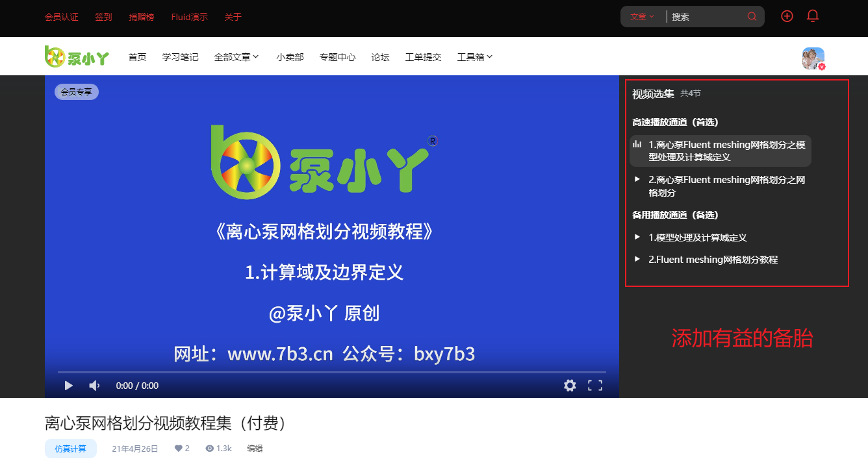Click the 会员认证 link

(x=61, y=17)
